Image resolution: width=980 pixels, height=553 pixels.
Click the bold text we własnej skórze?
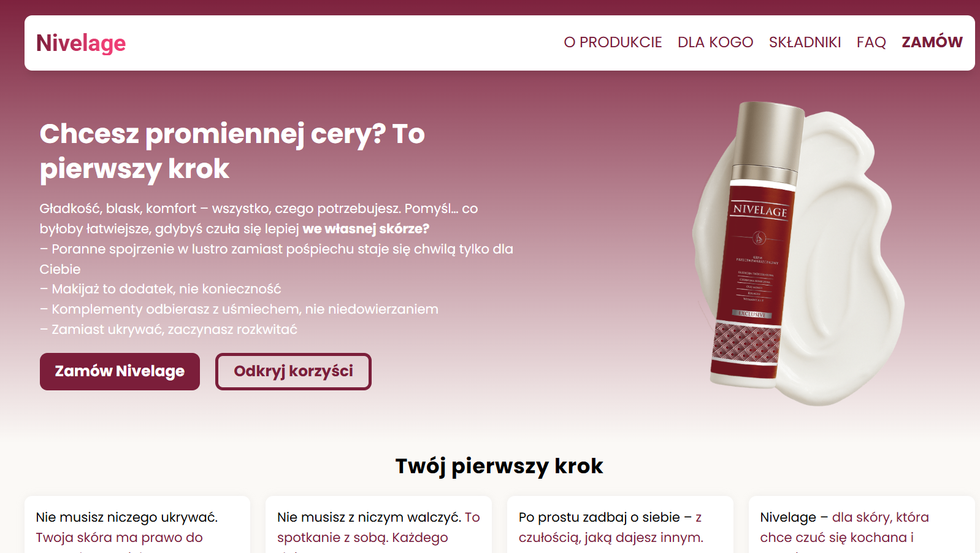pos(366,229)
